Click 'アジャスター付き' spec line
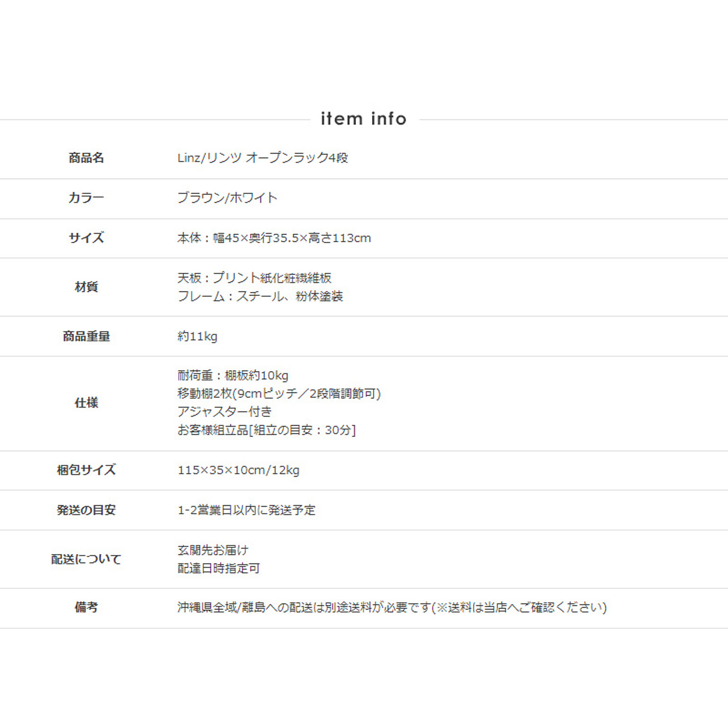 [x=225, y=411]
